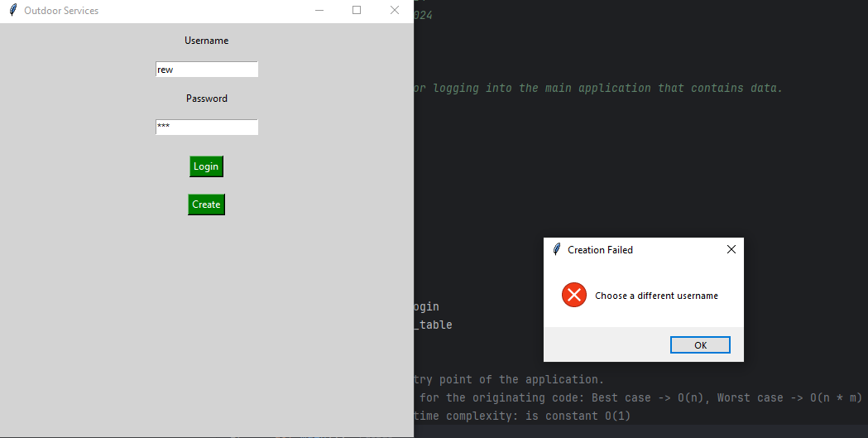Click the 'time complexity: is constant O(1)' line

pyautogui.click(x=522, y=416)
